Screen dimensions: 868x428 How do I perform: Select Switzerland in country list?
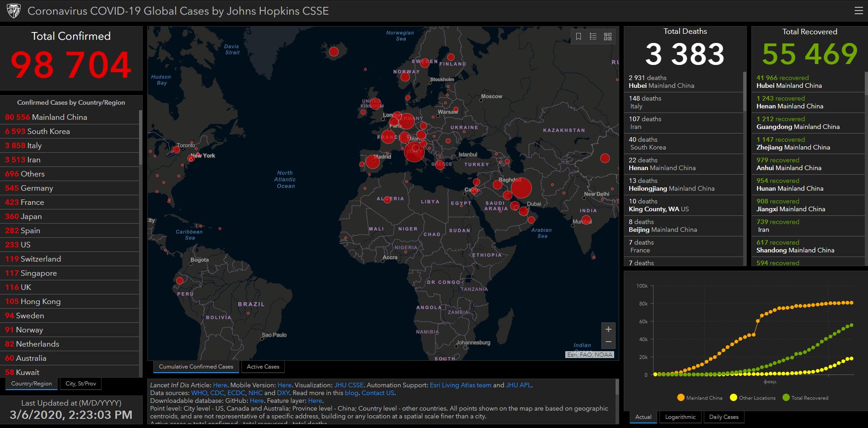70,259
